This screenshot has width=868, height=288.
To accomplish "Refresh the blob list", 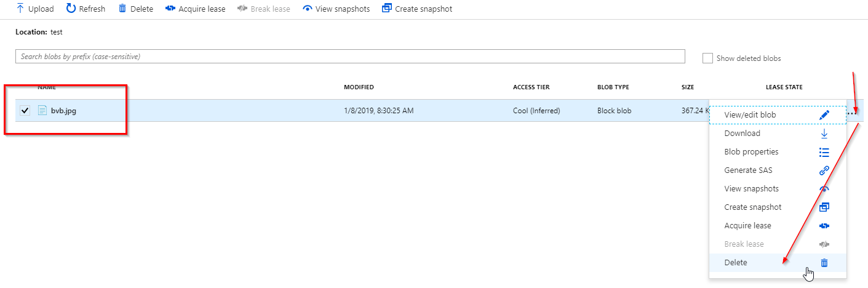I will coord(86,9).
